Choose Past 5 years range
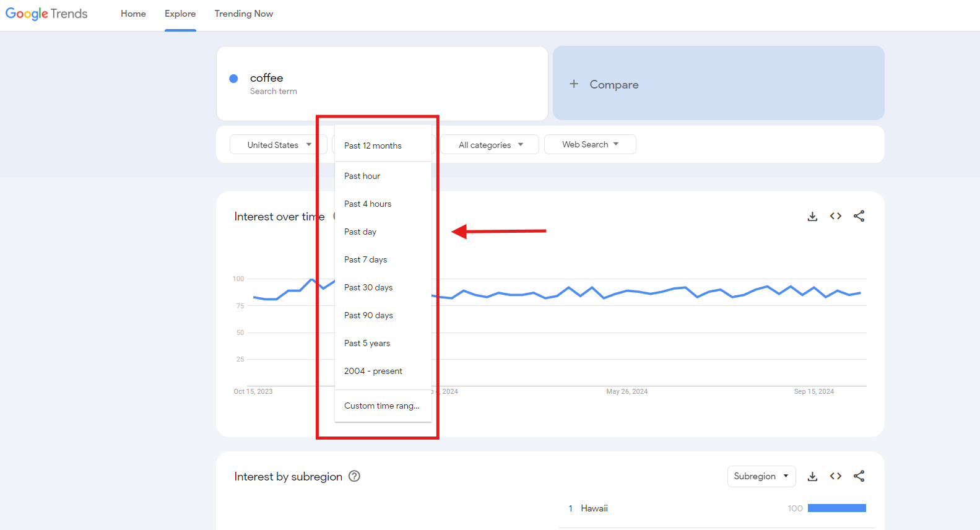The height and width of the screenshot is (530, 980). coord(383,343)
